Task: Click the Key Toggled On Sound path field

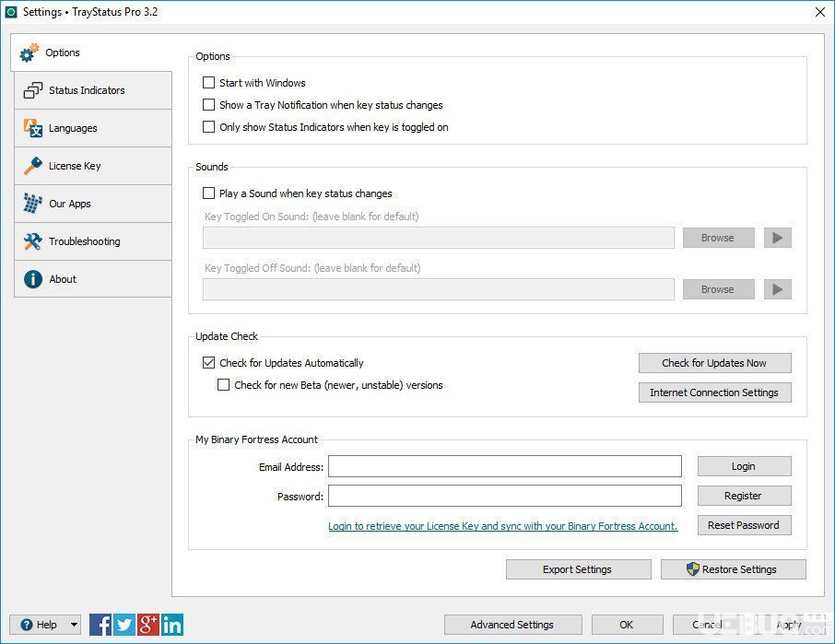Action: pos(439,238)
